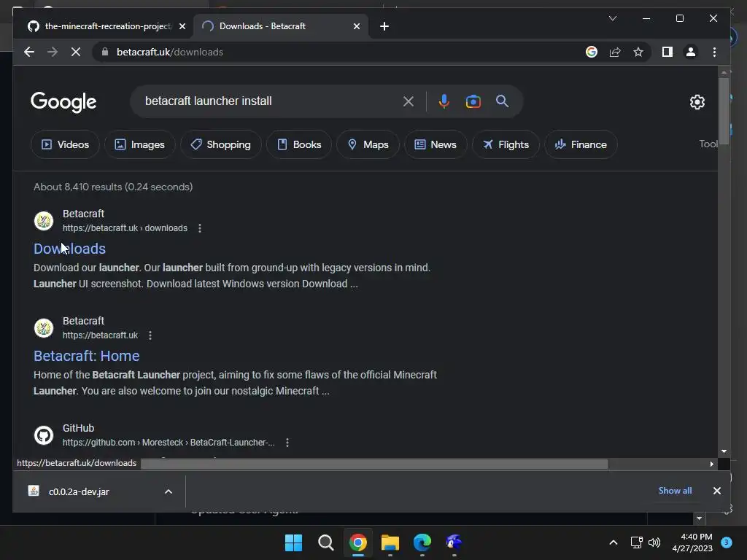Close the downloads bar
This screenshot has width=747, height=560.
pyautogui.click(x=717, y=491)
